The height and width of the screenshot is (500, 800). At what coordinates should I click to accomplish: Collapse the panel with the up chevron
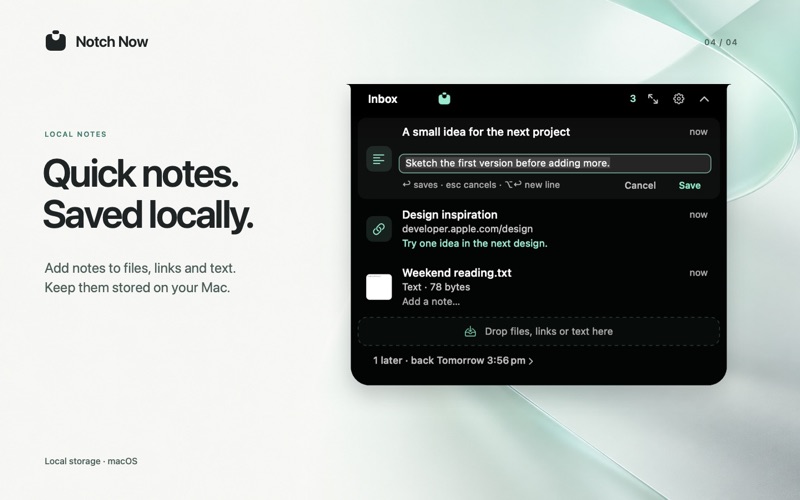click(704, 99)
